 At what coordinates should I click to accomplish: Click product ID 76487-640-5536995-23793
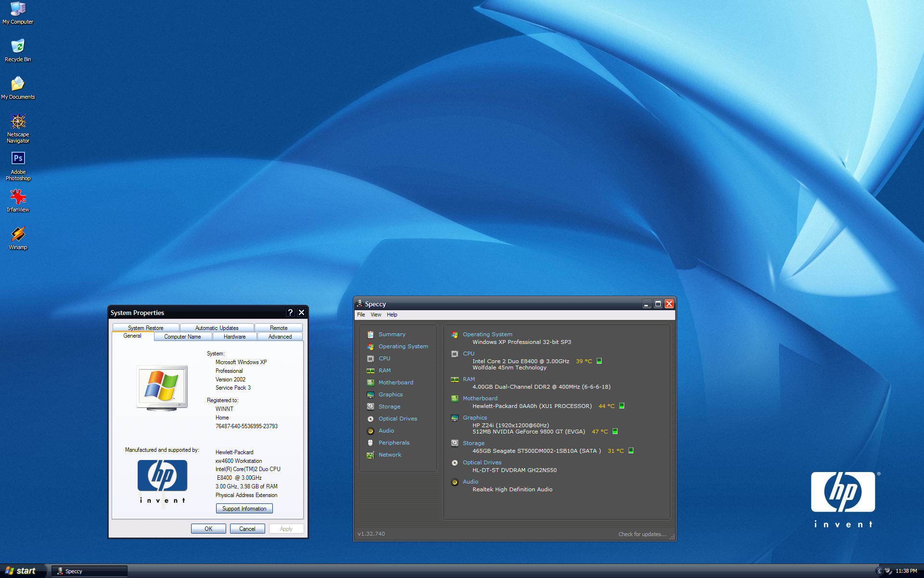point(246,426)
